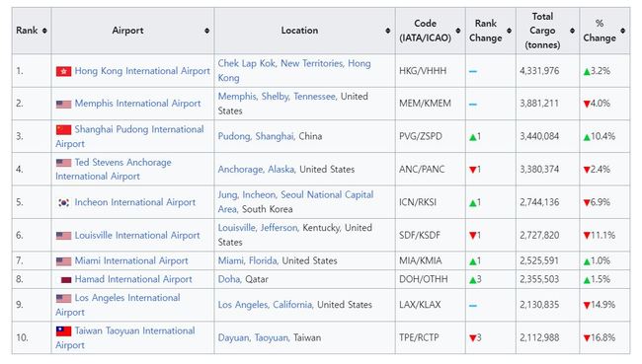Open the Chek Lap Kok location link
Viewport: 642px width, 364px height.
click(x=247, y=63)
